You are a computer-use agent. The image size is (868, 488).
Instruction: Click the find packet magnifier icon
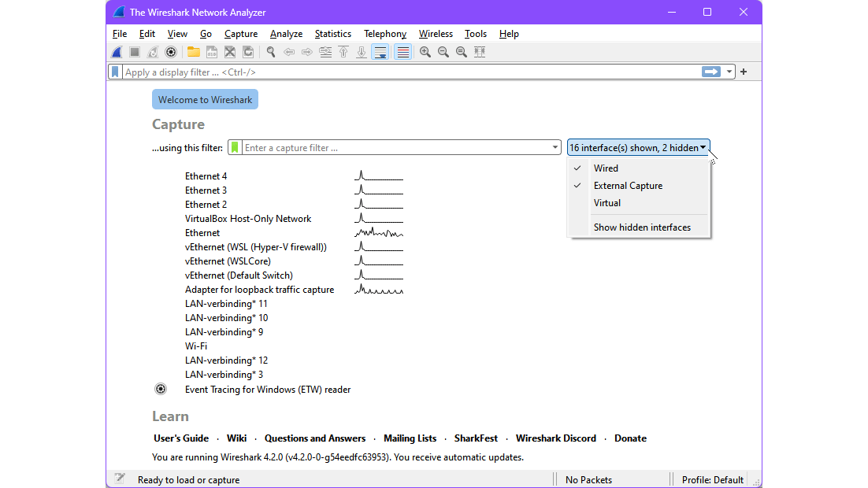(x=270, y=52)
